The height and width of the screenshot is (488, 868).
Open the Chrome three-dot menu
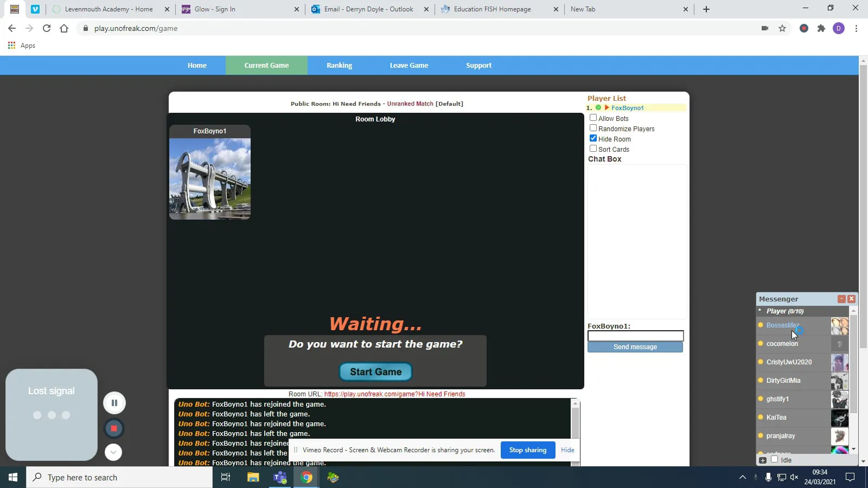click(x=856, y=28)
